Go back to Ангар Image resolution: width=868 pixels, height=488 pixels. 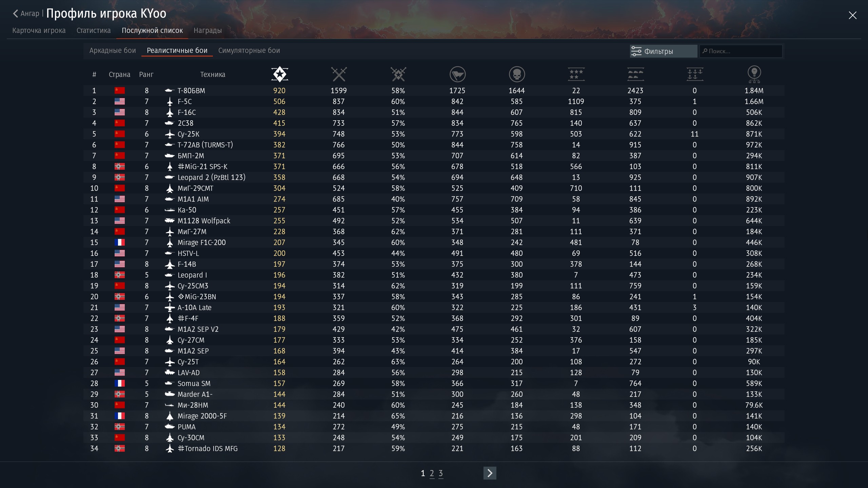click(26, 14)
